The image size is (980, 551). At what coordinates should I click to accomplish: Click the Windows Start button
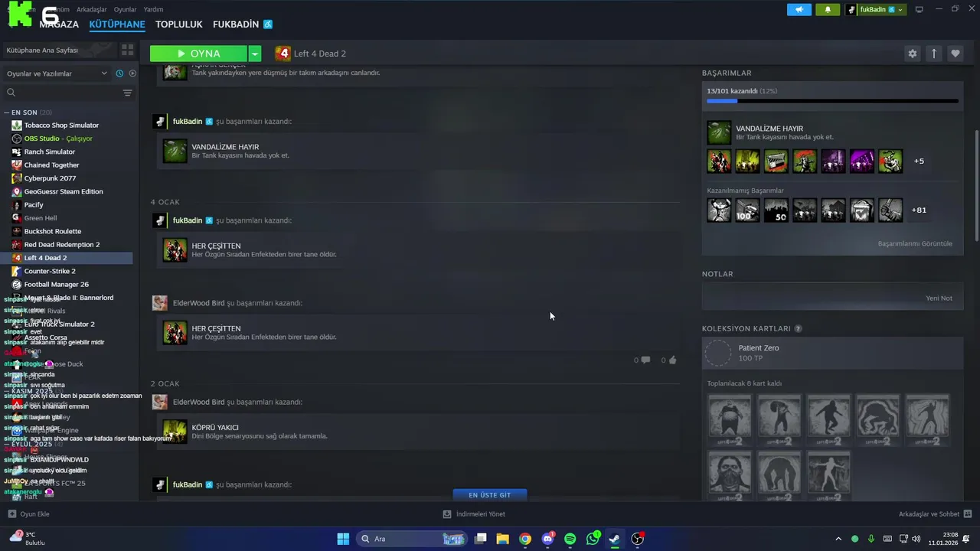coord(343,539)
